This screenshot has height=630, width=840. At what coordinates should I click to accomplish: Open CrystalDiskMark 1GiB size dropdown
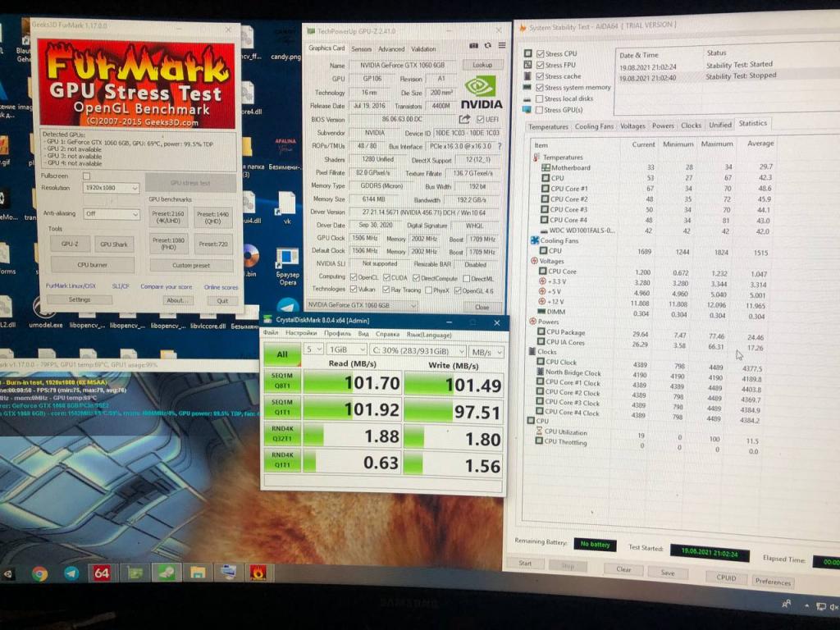coord(347,349)
